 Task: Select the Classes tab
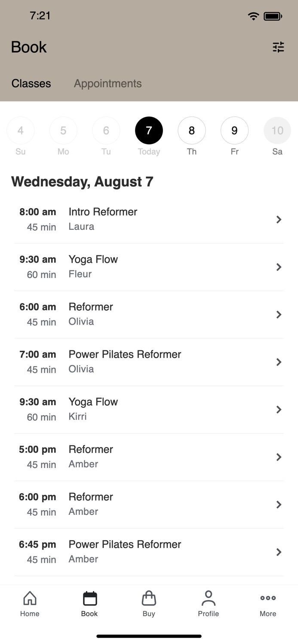click(x=31, y=83)
